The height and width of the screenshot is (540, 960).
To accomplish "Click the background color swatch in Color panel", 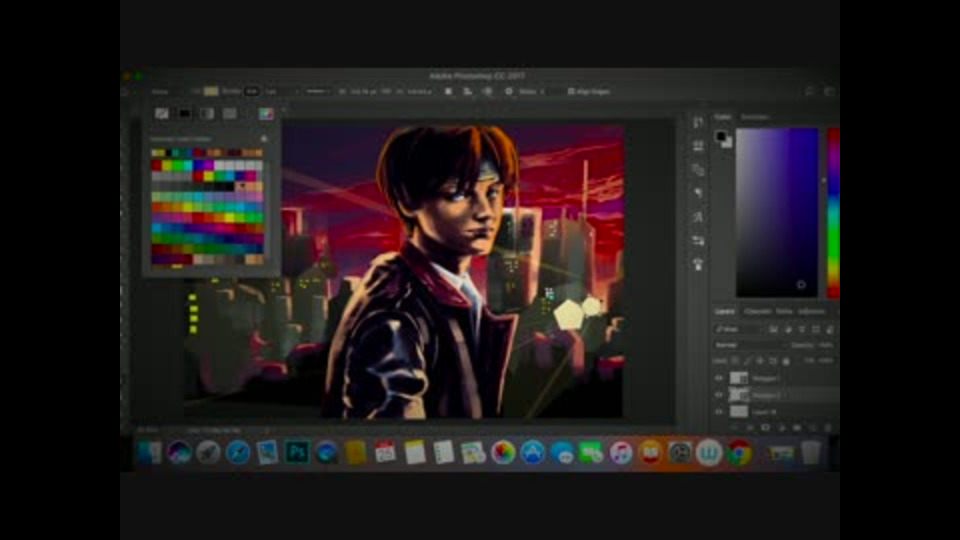I will tap(727, 143).
